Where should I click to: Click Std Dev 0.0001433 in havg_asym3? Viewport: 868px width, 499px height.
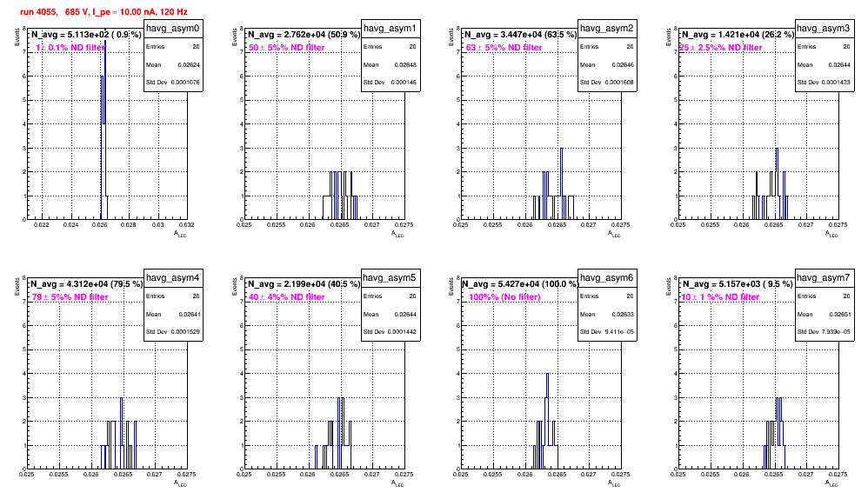click(x=824, y=83)
